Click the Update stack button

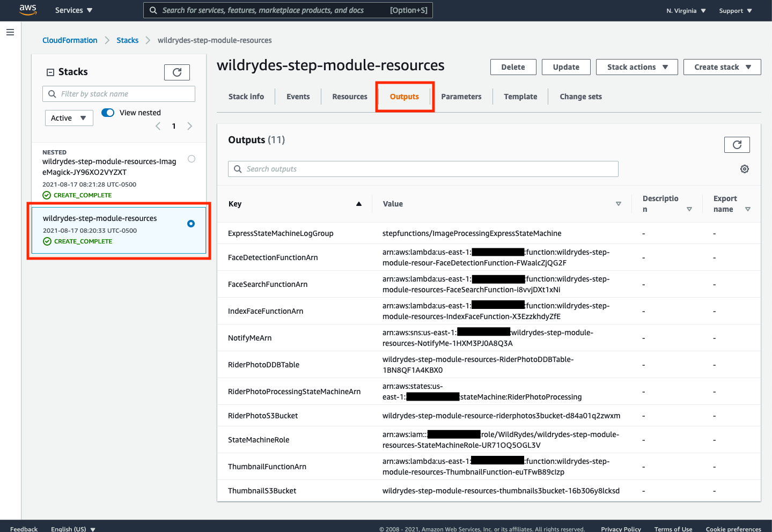(x=566, y=67)
